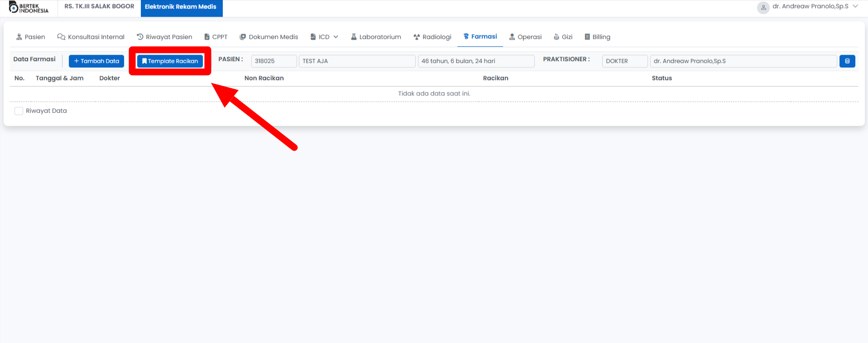Click the patient name field TEST AJA

[356, 61]
